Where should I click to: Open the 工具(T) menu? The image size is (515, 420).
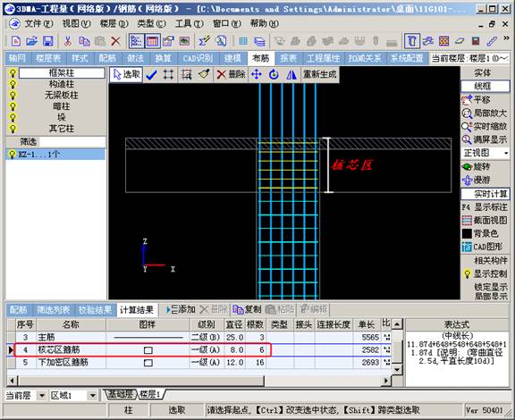point(190,23)
